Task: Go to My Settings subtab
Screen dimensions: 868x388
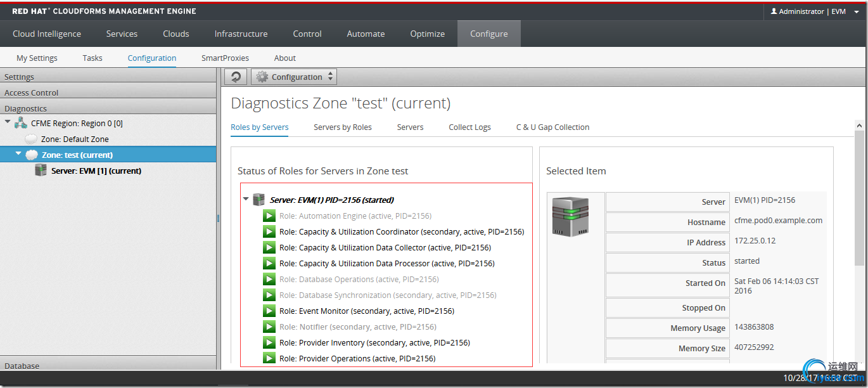Action: click(x=37, y=58)
